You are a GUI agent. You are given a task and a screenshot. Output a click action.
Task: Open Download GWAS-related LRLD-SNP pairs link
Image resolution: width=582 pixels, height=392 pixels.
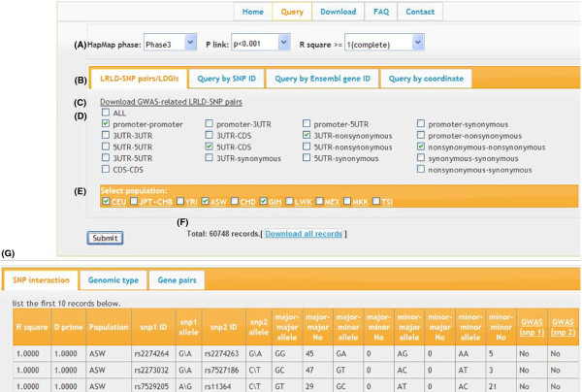click(172, 102)
